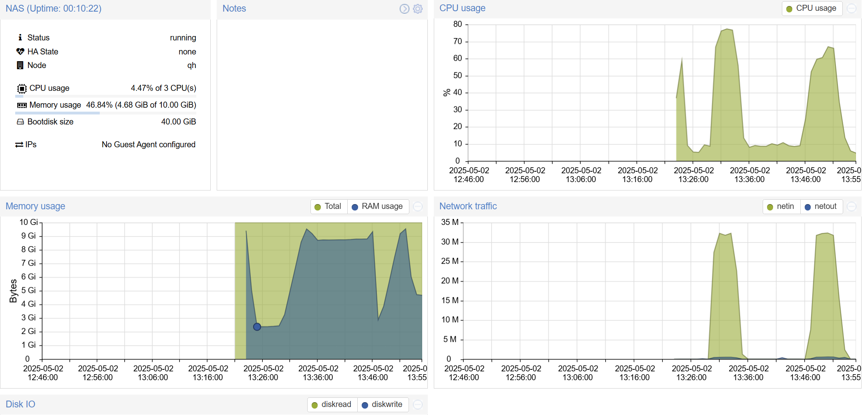Click the Memory usage RAM icon
Viewport: 868px width, 415px height.
click(x=22, y=105)
